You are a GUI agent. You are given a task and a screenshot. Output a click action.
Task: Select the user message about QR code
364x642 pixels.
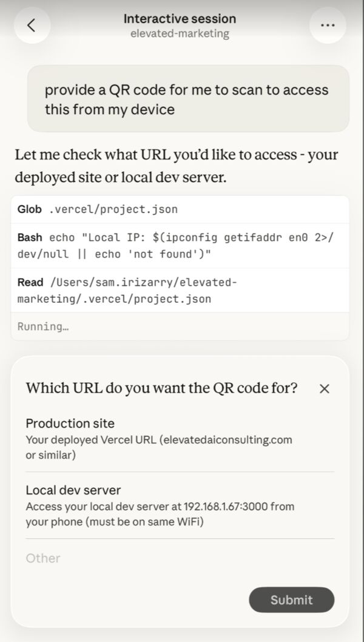pos(188,100)
